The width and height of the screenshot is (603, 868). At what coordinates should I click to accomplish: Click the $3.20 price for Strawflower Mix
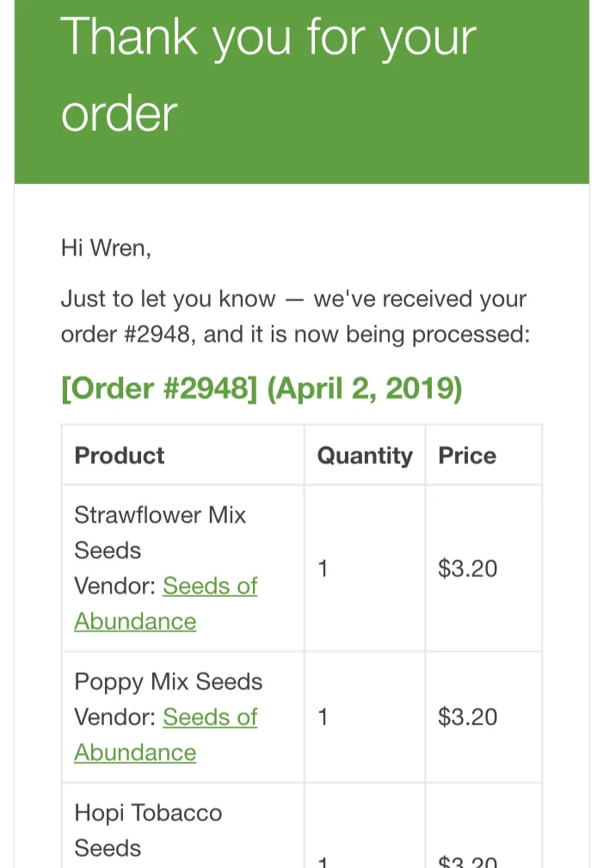[468, 569]
